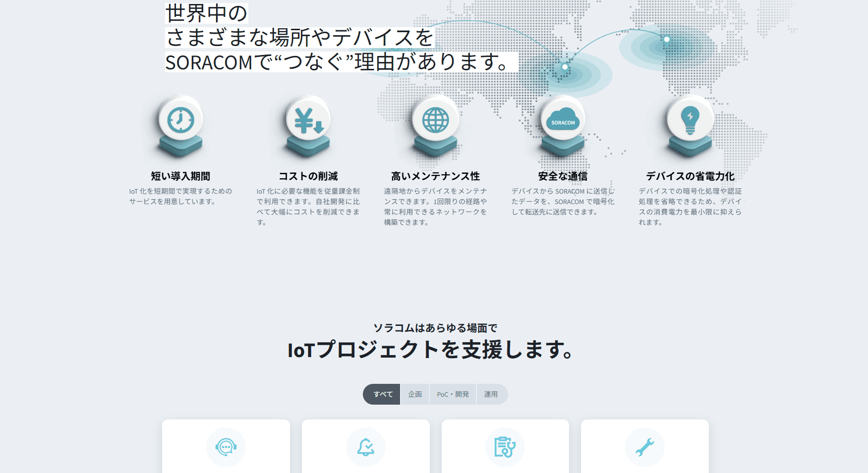
Task: Click the description starting IoT 化を短期間で実現
Action: tap(180, 196)
